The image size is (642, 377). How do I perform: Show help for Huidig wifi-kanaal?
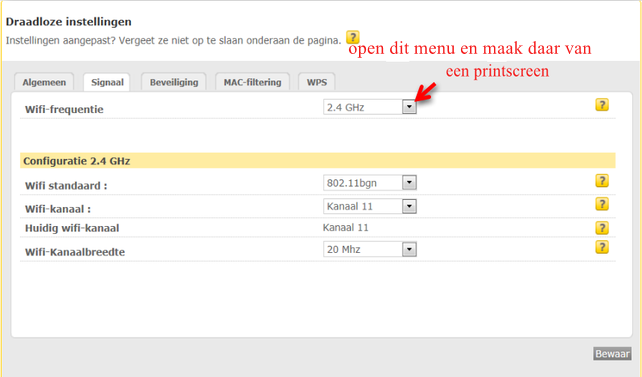601,228
